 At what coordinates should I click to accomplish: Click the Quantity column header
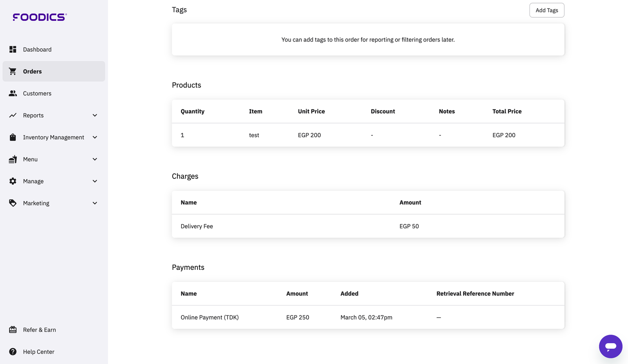point(192,111)
